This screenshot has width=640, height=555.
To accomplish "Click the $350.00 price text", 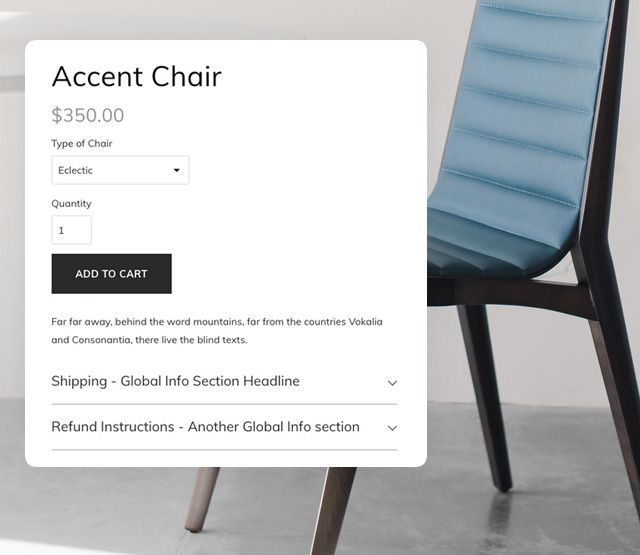I will 88,115.
